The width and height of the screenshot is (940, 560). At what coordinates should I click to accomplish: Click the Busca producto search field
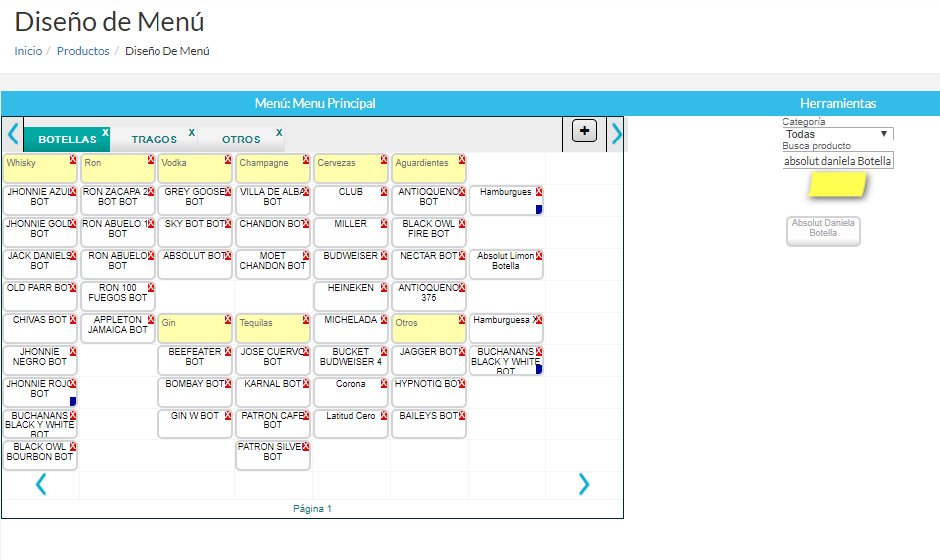837,160
